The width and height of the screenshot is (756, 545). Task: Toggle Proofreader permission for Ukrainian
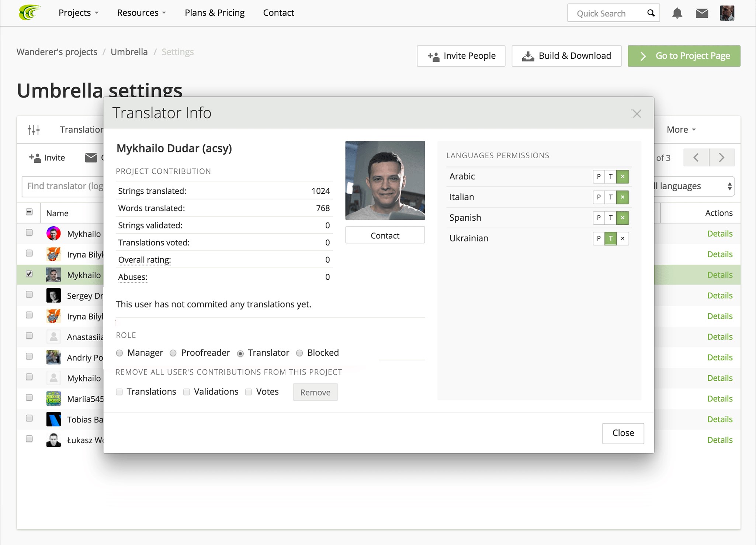point(599,238)
